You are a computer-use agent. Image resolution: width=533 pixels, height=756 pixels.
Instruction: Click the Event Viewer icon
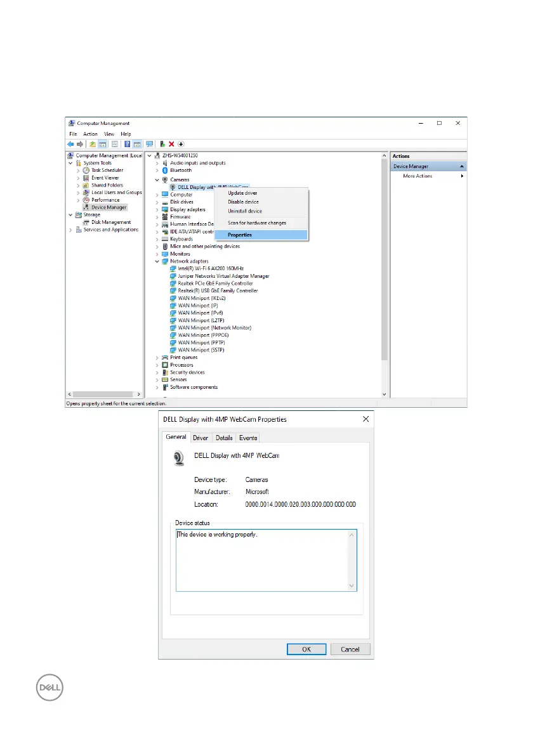(x=86, y=178)
